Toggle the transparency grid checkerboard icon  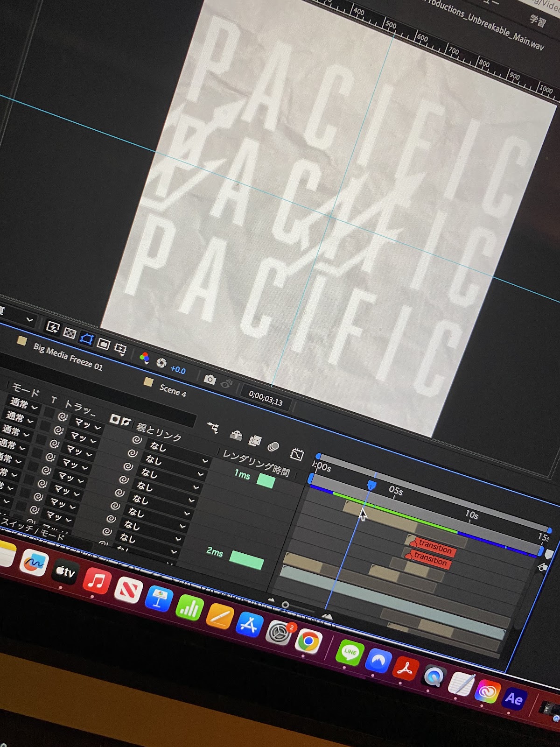point(70,333)
